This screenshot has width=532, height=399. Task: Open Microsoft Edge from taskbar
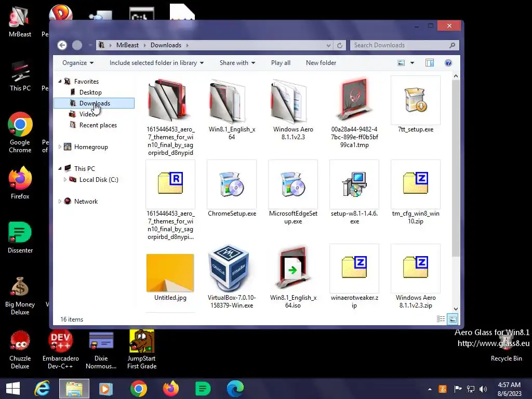coord(235,389)
